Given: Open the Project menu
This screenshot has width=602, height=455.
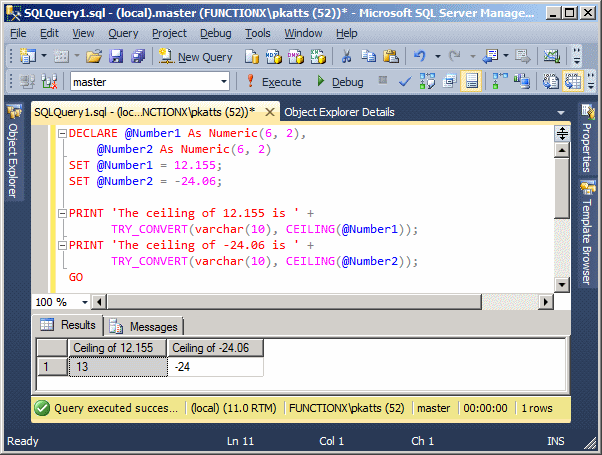Looking at the screenshot, I should [169, 34].
